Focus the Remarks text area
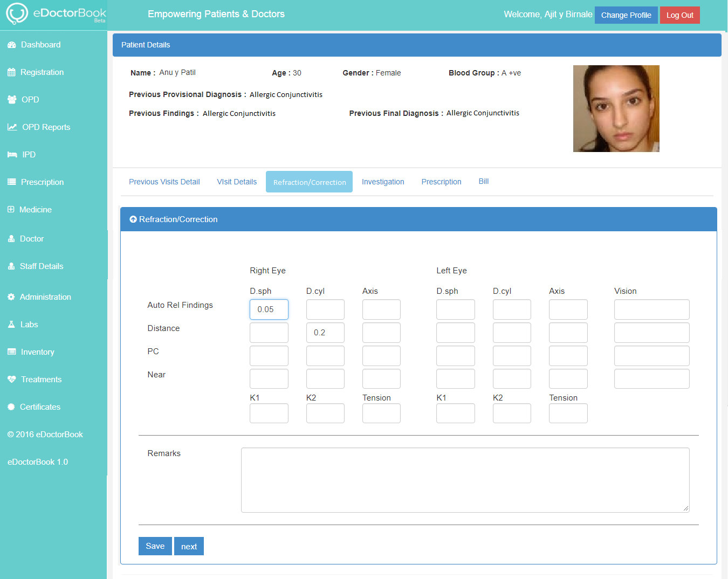 (x=465, y=480)
